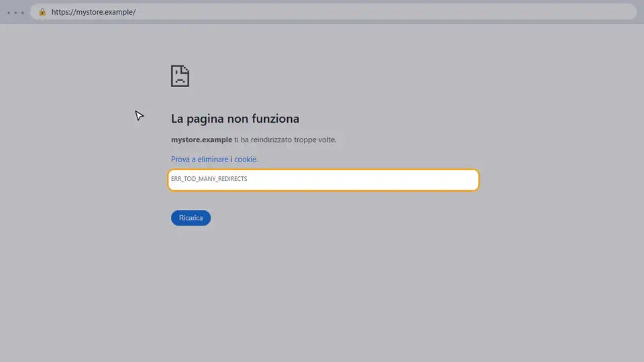644x362 pixels.
Task: Click the Ricarica reload button
Action: (x=191, y=218)
